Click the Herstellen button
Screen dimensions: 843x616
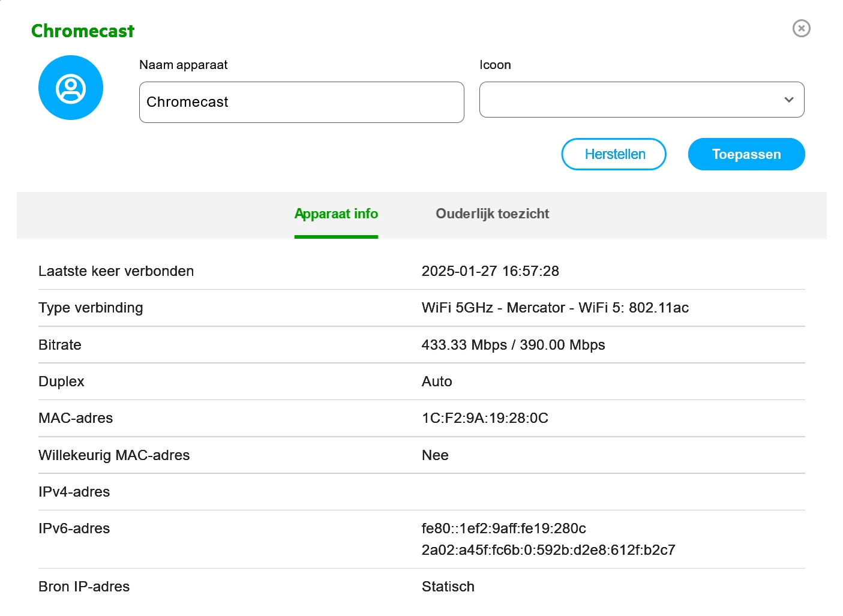614,154
